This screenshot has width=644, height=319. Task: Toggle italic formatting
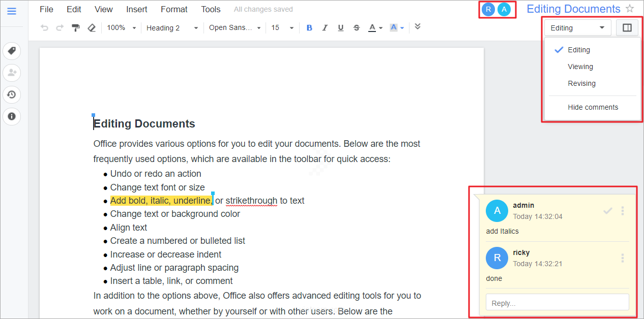coord(325,28)
